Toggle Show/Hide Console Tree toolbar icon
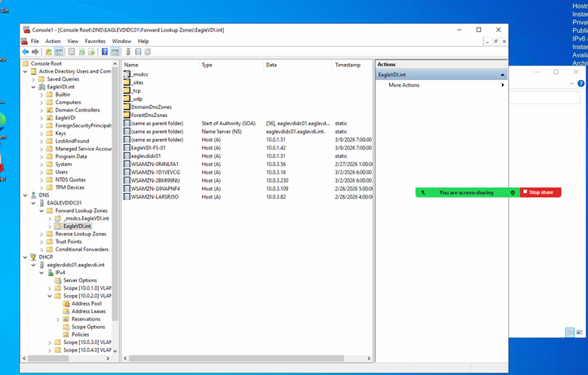This screenshot has width=588, height=375. [59, 52]
